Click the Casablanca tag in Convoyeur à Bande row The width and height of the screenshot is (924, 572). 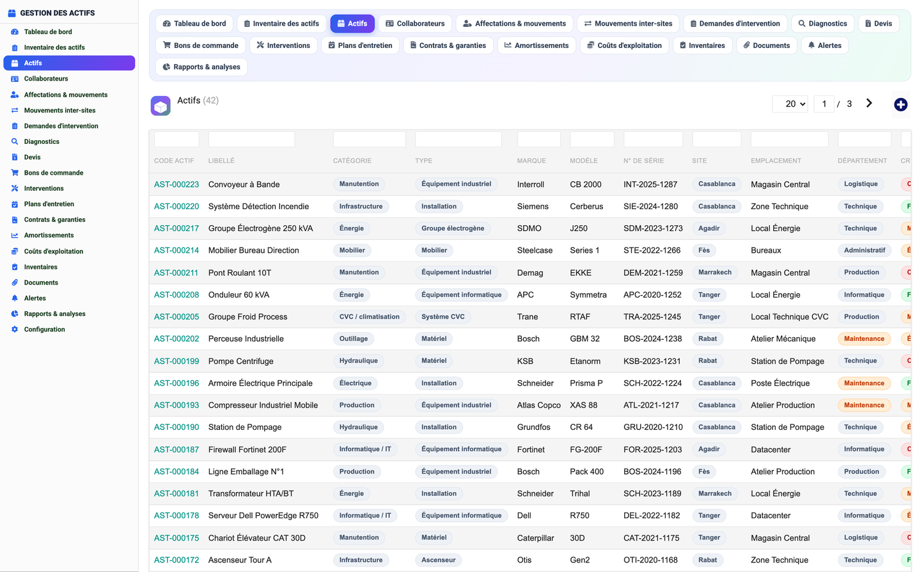pos(717,184)
